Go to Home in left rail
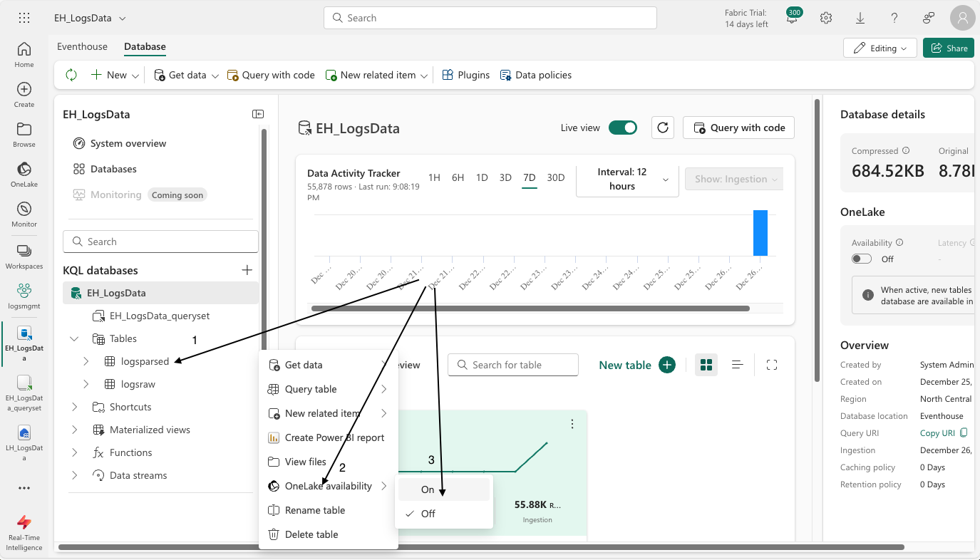The width and height of the screenshot is (980, 560). 24,55
